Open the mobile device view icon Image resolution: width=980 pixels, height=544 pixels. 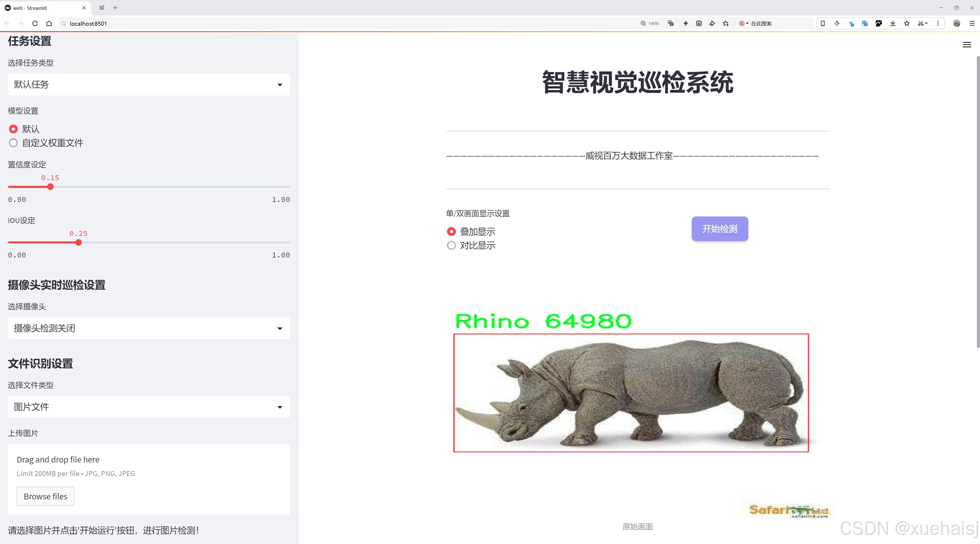tap(823, 23)
